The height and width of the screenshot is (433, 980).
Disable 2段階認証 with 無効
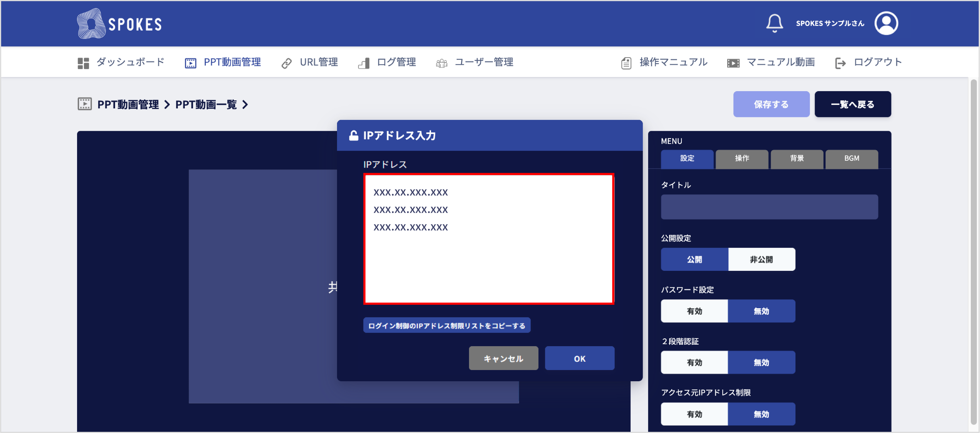pyautogui.click(x=761, y=363)
